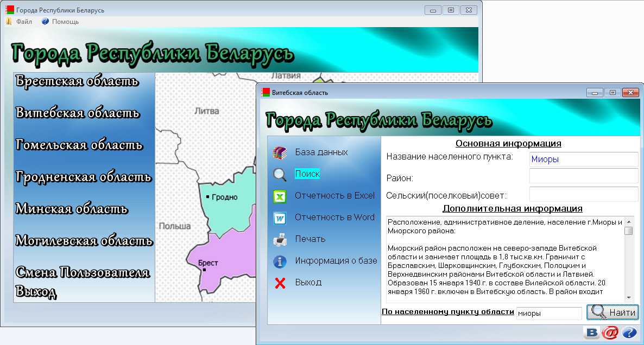The image size is (644, 345).
Task: Minimize the Витебская область window
Action: click(595, 93)
